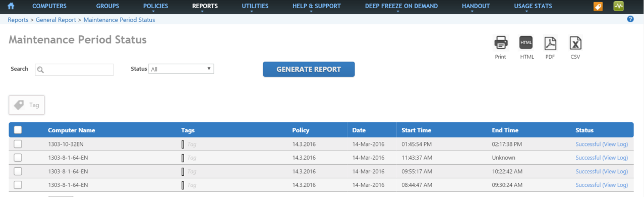
Task: Click the Unknown end time cell
Action: point(503,158)
